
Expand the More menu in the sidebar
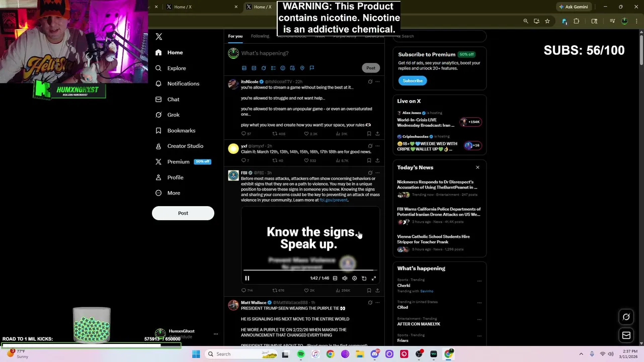tap(168, 193)
